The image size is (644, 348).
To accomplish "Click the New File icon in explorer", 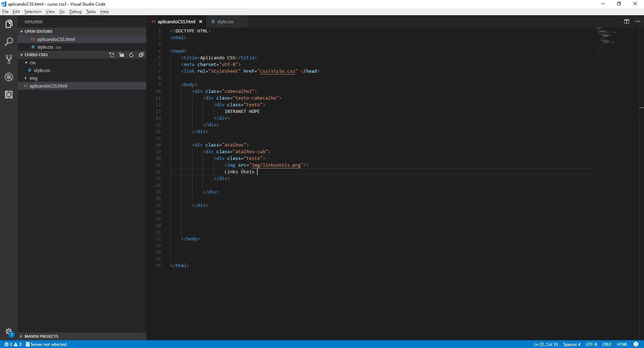I will 112,55.
